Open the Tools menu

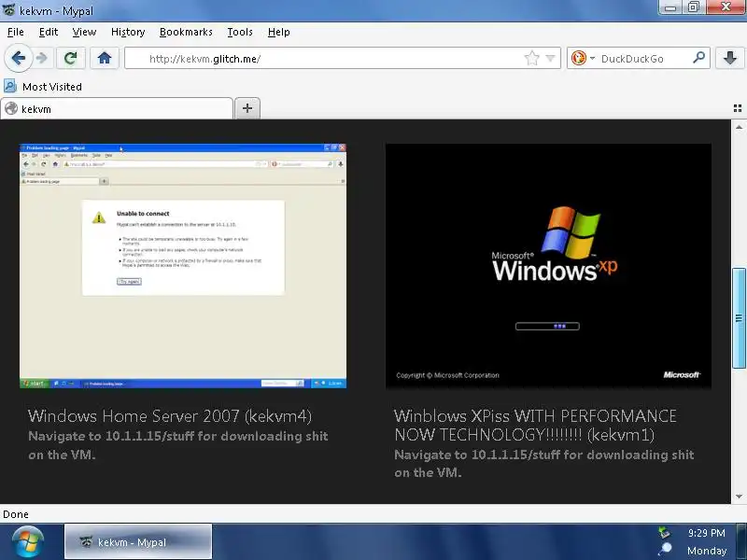[240, 32]
